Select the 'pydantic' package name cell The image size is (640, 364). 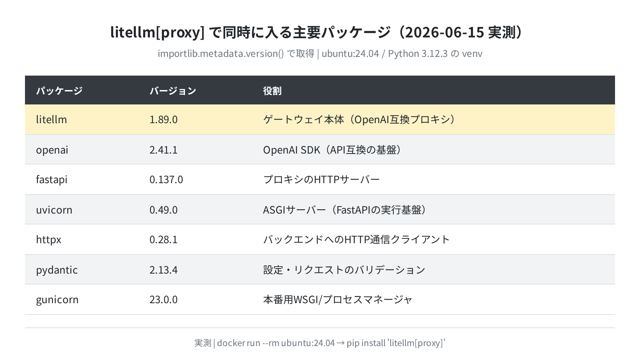click(57, 270)
